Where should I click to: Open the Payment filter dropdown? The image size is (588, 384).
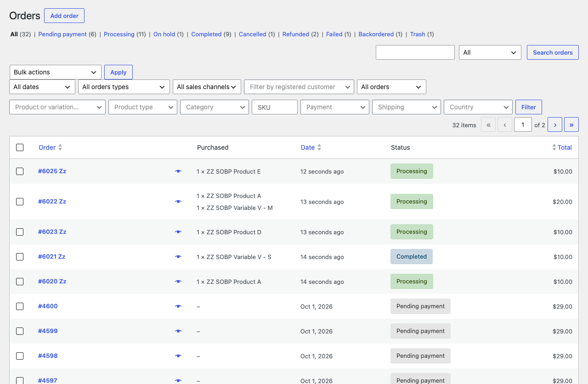pos(335,107)
